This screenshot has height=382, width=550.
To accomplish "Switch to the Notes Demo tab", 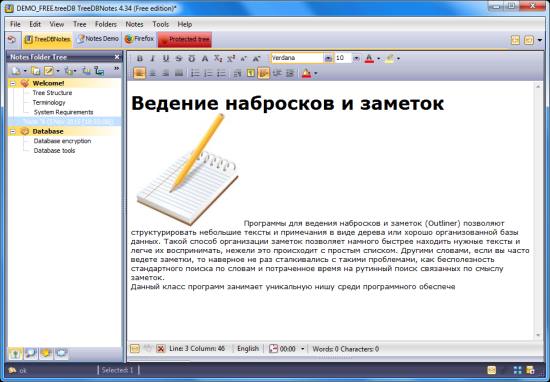I will (x=98, y=39).
